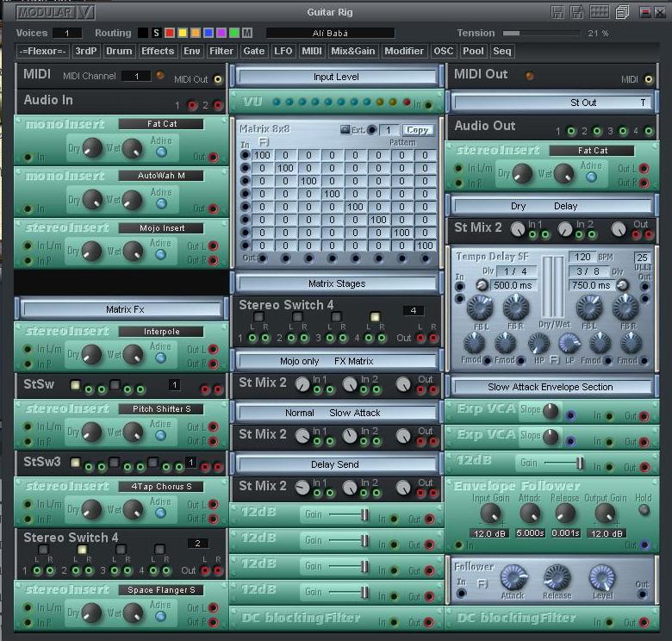Click second button on StSw module
The height and width of the screenshot is (641, 672).
click(x=115, y=384)
